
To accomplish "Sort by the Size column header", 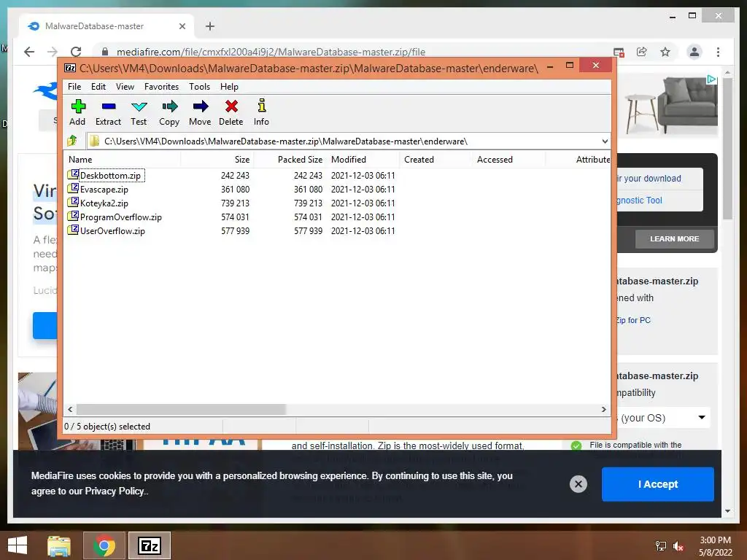I will [x=217, y=160].
